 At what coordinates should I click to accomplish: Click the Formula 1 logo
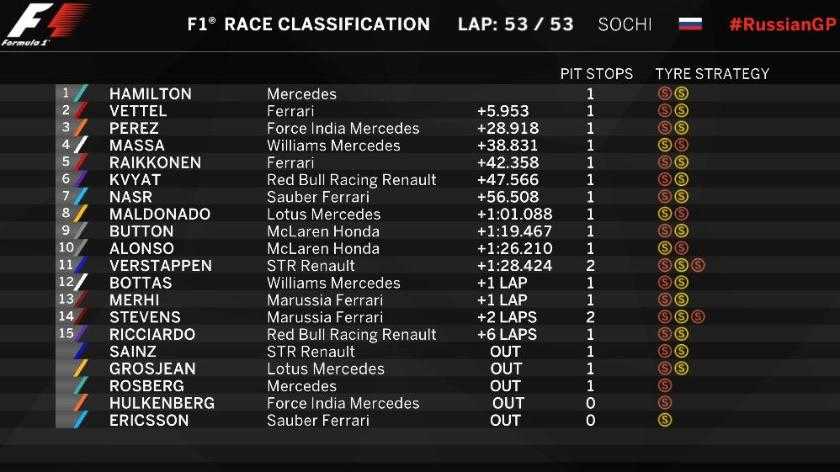[45, 24]
